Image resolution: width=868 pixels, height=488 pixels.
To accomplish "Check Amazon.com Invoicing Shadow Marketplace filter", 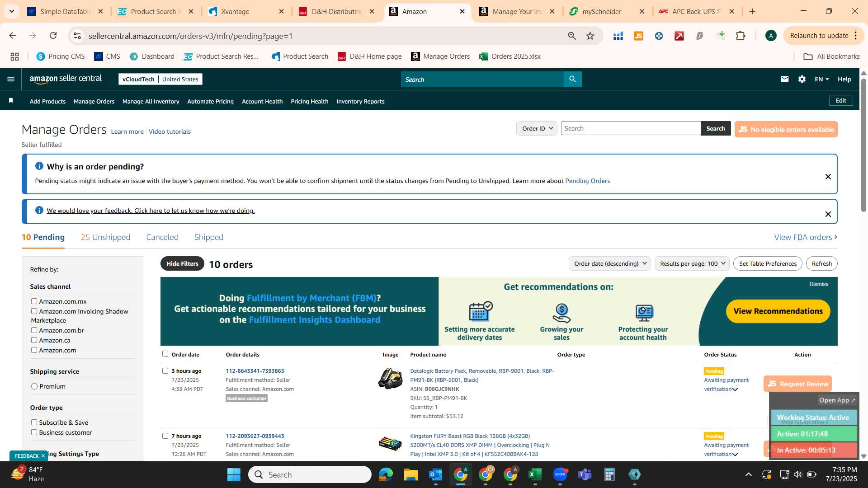I will [x=34, y=311].
